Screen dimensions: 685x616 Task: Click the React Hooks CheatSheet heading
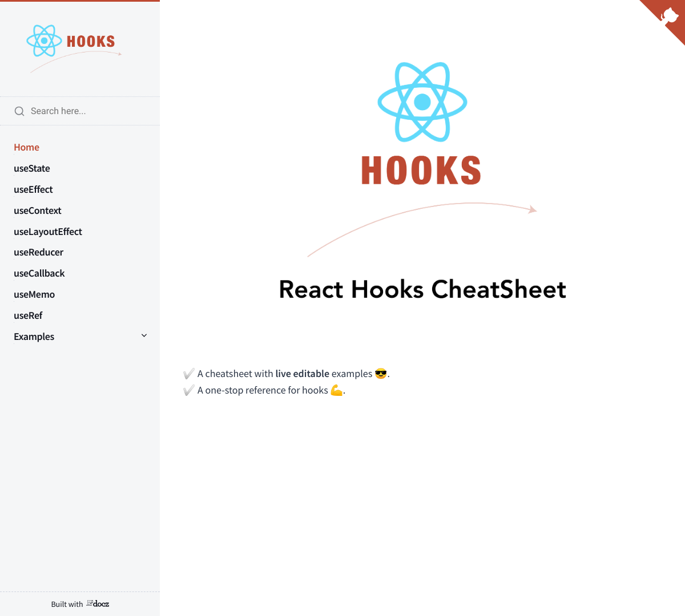[x=422, y=290]
